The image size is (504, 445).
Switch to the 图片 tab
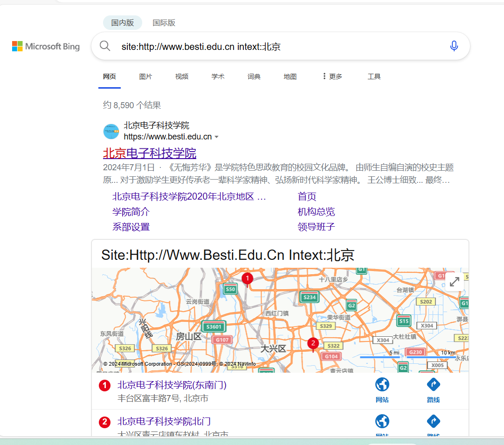[145, 76]
